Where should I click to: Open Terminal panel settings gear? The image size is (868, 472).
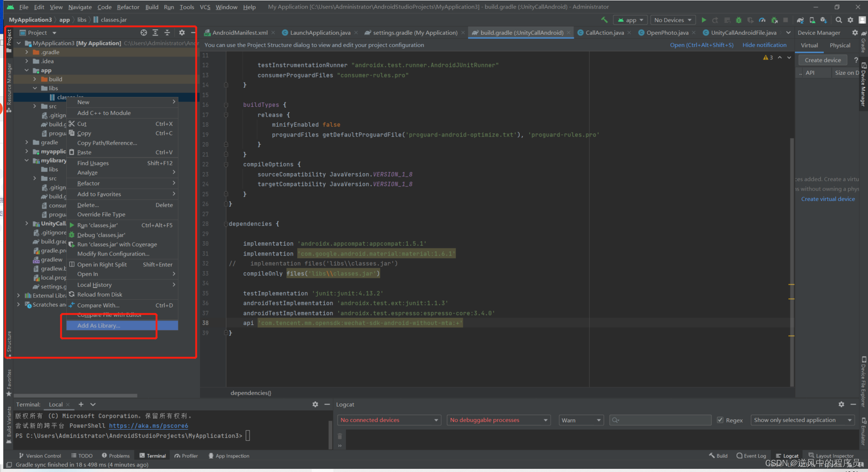(315, 404)
